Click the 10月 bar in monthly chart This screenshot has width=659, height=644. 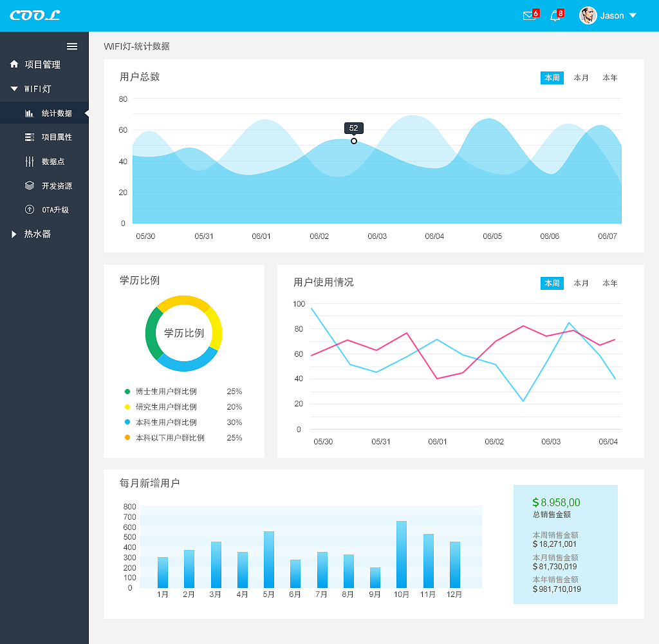click(402, 554)
